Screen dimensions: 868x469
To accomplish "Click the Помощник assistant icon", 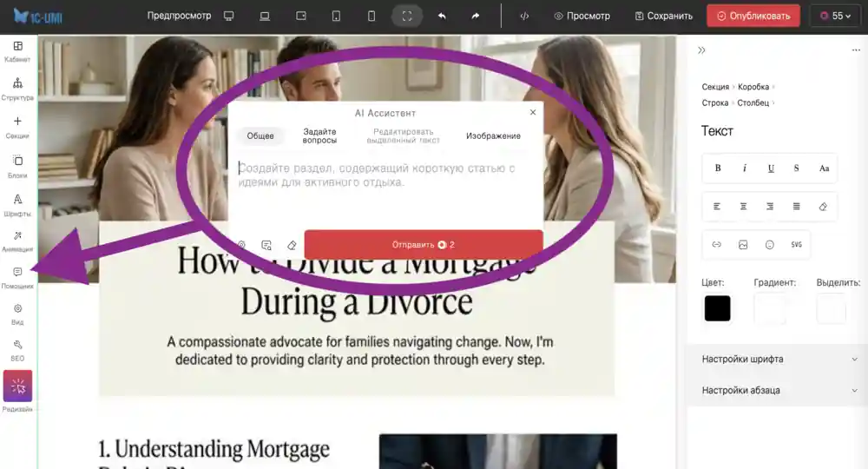I will tap(17, 277).
